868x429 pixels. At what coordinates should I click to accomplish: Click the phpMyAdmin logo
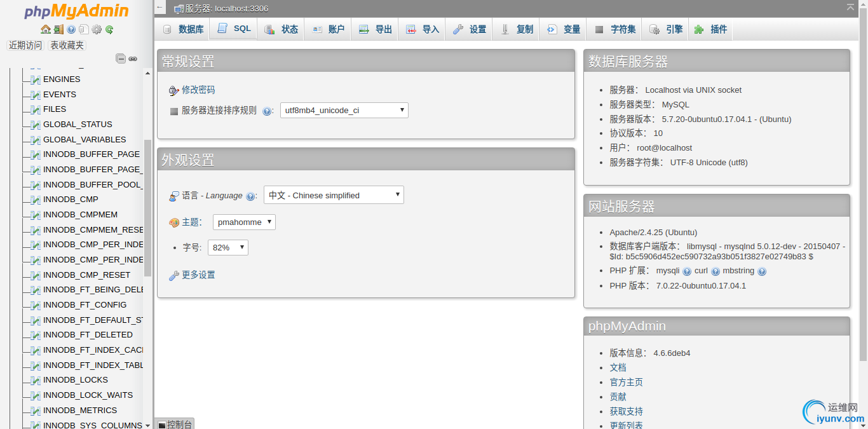coord(76,11)
